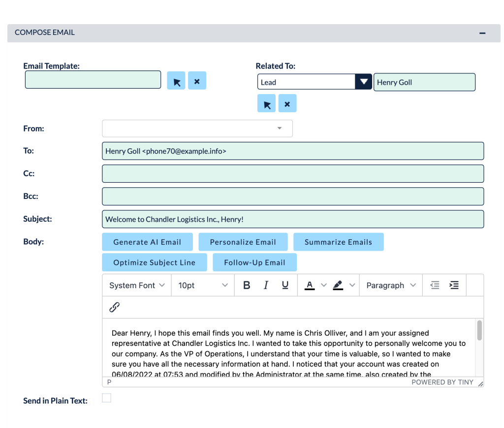Insert a link using the chain icon
This screenshot has height=428, width=504.
(x=114, y=307)
